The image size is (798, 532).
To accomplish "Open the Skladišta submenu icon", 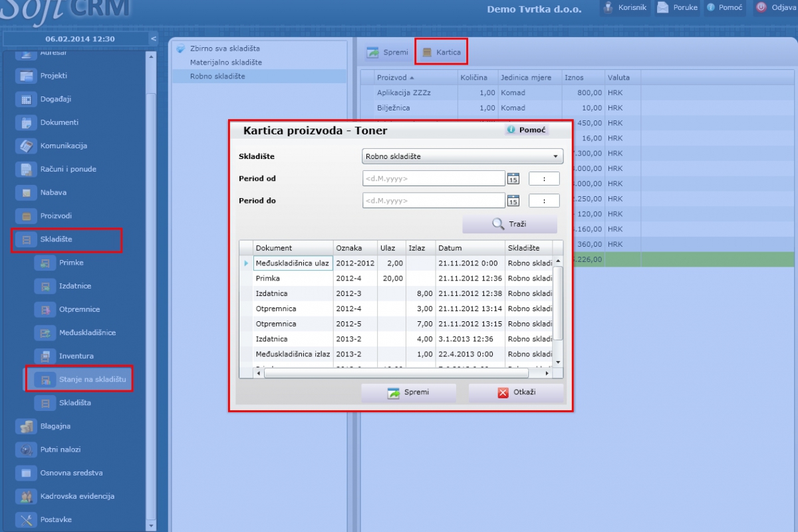I will coord(45,403).
